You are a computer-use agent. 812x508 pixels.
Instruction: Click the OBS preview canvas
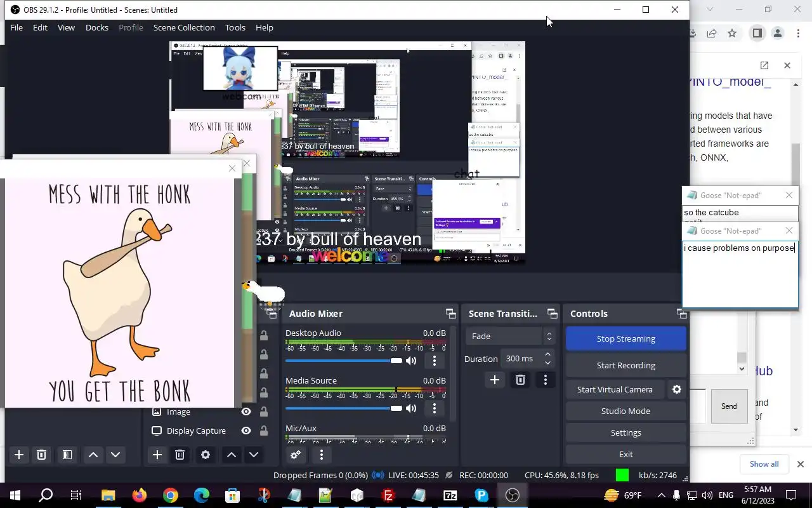pos(347,152)
